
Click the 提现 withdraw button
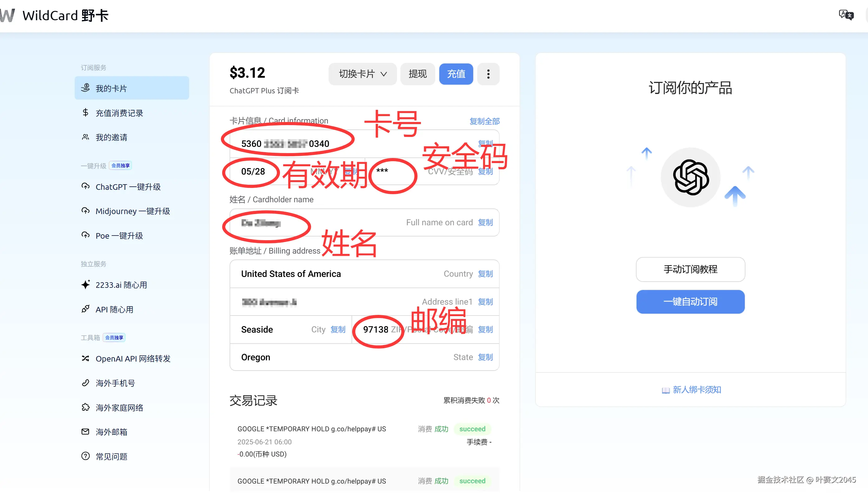pyautogui.click(x=418, y=74)
